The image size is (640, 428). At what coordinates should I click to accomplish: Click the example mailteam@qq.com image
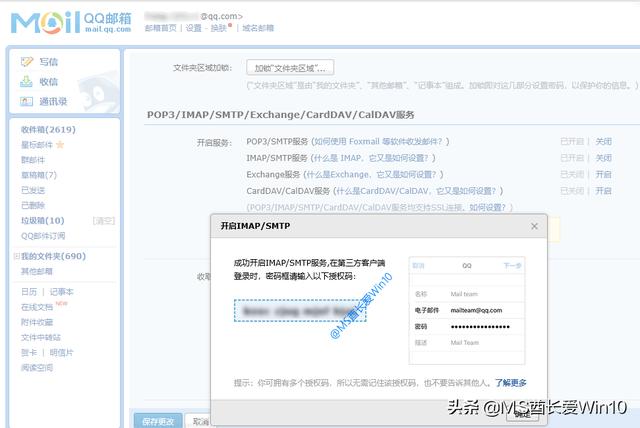467,310
